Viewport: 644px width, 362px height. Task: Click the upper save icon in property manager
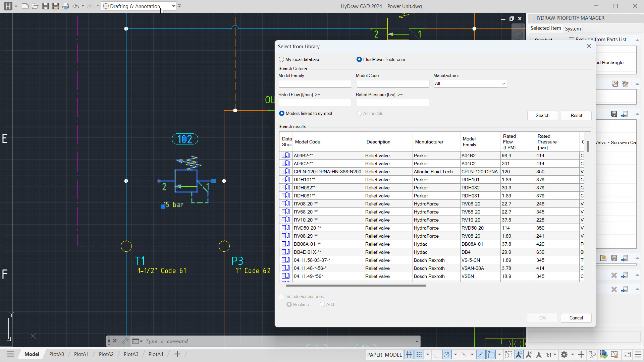(x=614, y=114)
